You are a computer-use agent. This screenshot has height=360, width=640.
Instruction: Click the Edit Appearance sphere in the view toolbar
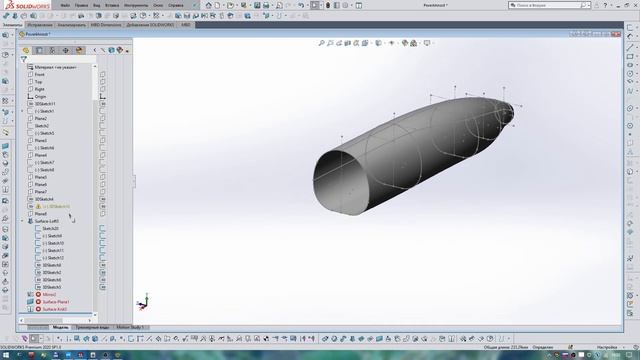click(404, 43)
